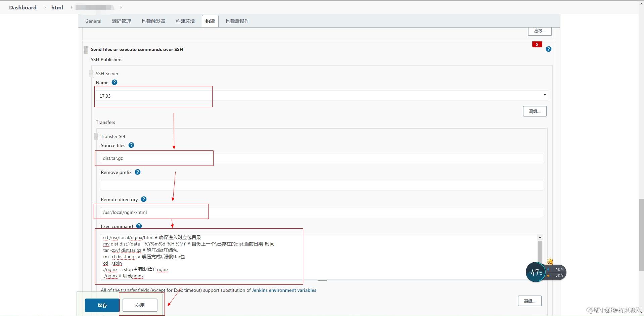
Task: Open the SSH server Name dropdown showing 17.93
Action: (322, 95)
